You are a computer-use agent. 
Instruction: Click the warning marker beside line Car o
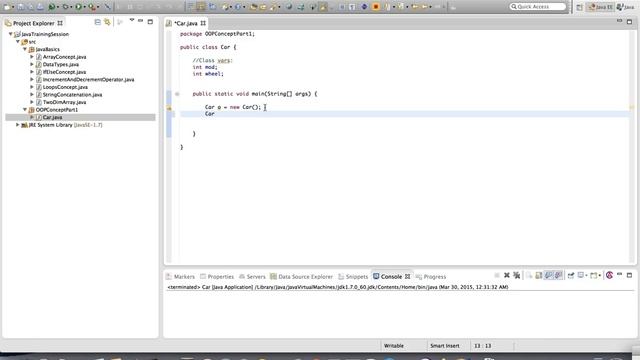coord(169,108)
